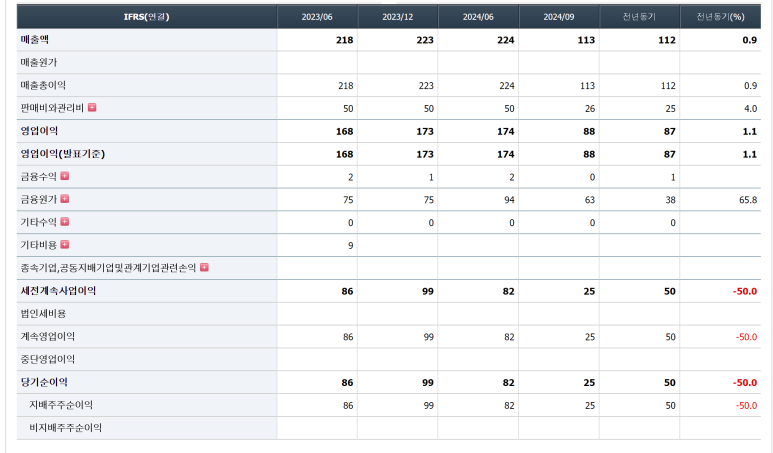
Task: Select the 판매비와관리비 row label
Action: pyautogui.click(x=52, y=107)
